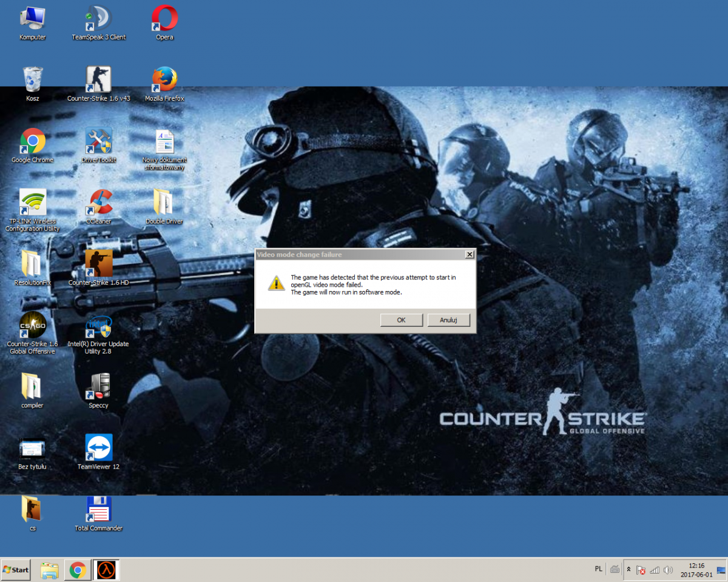728x582 pixels.
Task: Select Nowy dokument sformatowany file
Action: click(x=164, y=149)
